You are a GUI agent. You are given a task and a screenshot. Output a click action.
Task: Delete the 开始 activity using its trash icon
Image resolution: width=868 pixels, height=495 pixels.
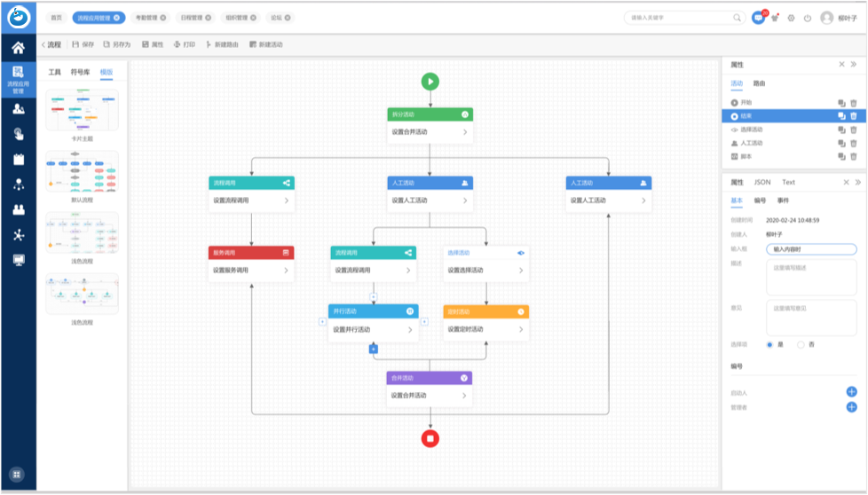[x=854, y=103]
